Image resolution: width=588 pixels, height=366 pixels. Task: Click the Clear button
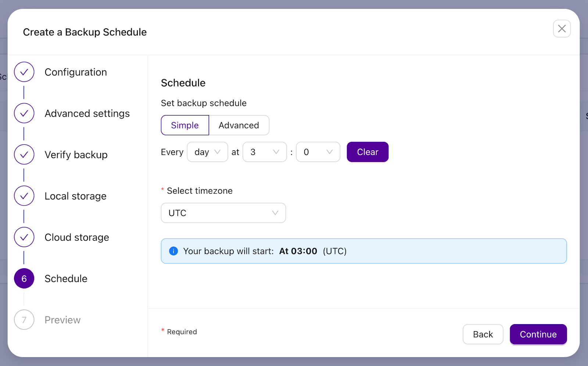coord(367,152)
